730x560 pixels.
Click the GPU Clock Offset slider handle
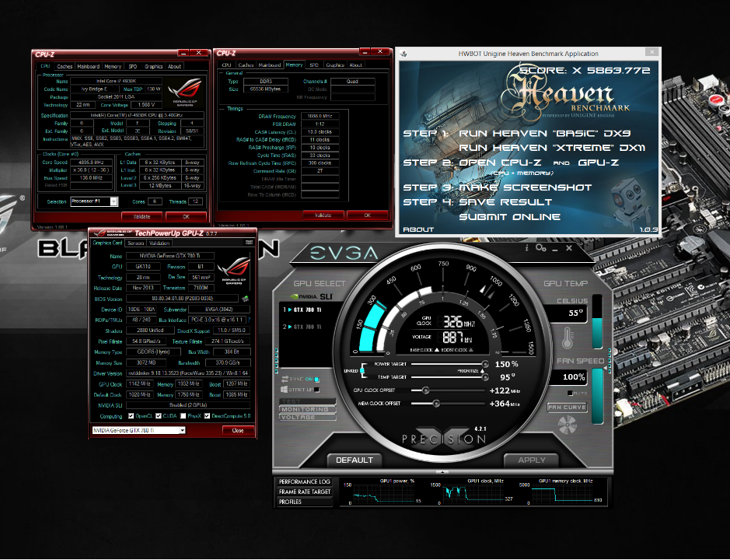425,390
